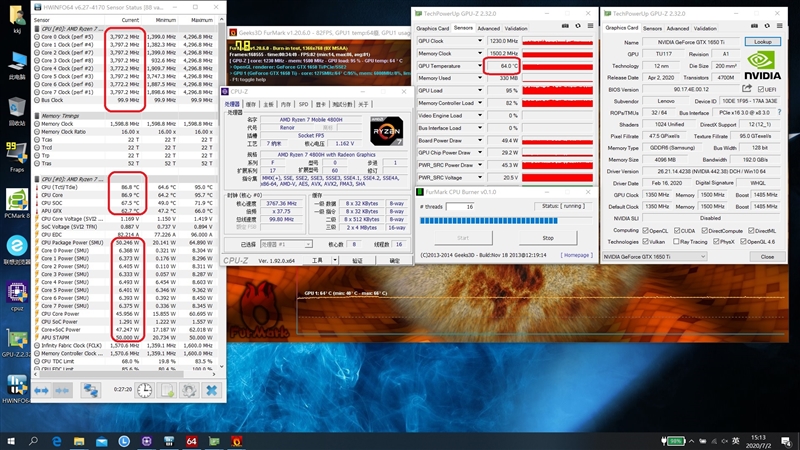Switch to Validation tab in GPU-Z Sensors window
This screenshot has width=800, height=450.
tap(516, 29)
